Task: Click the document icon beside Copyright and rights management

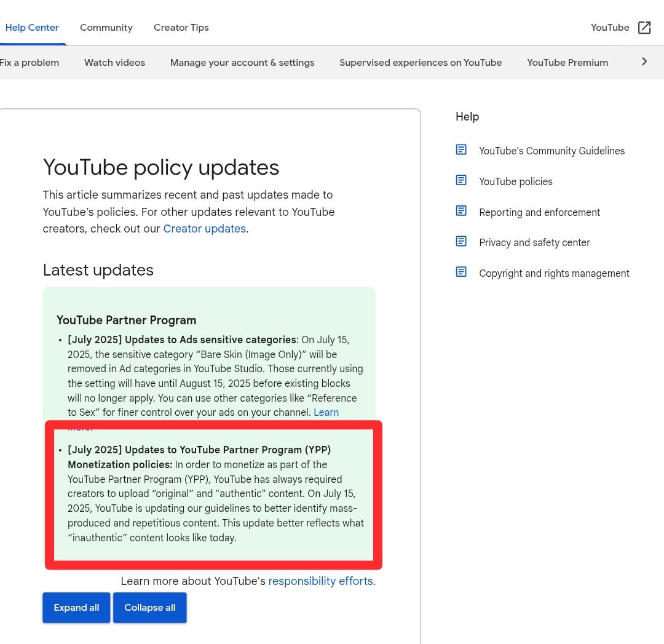Action: pos(461,272)
